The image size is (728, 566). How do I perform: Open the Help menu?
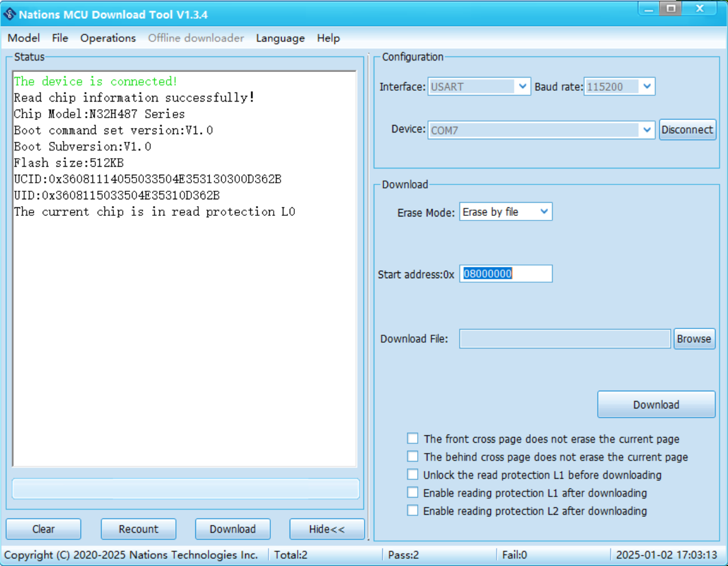coord(329,38)
